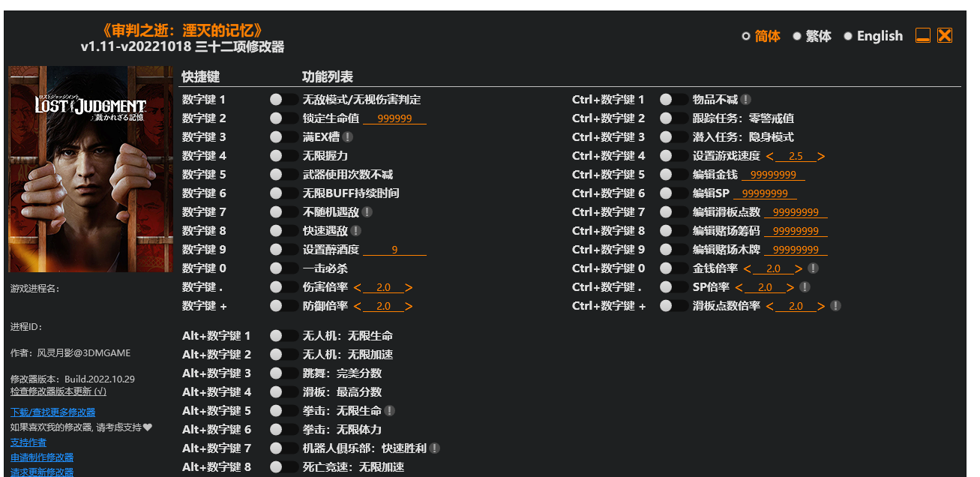Viewport: 980px width, 477px height.
Task: Click the 功能列表 column header
Action: click(328, 77)
